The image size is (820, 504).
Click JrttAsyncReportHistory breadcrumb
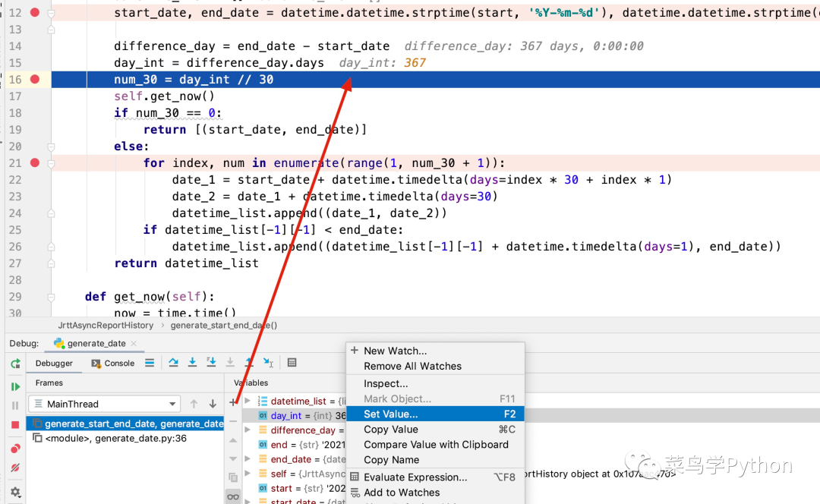106,325
